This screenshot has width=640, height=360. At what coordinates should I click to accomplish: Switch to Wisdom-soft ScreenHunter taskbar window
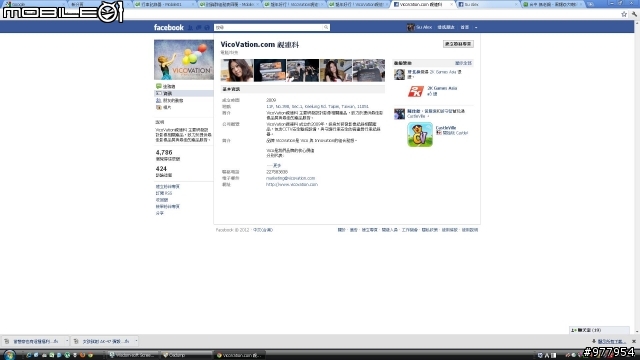tap(133, 355)
